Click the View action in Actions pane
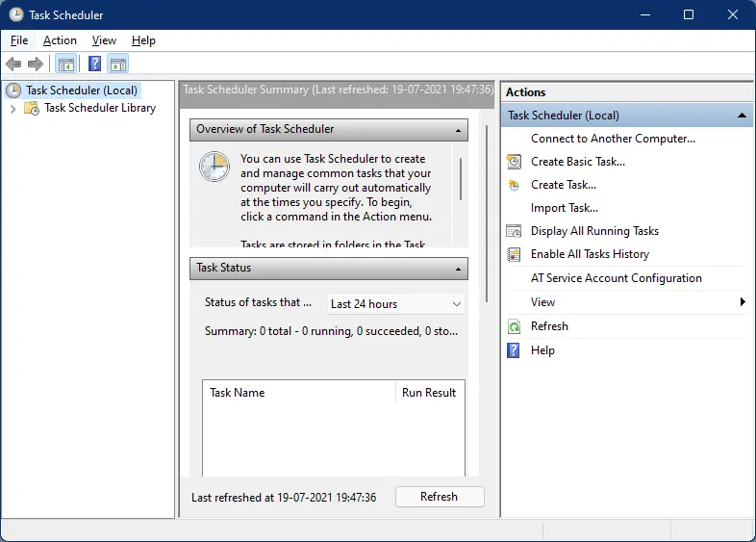Image resolution: width=756 pixels, height=542 pixels. (x=542, y=302)
